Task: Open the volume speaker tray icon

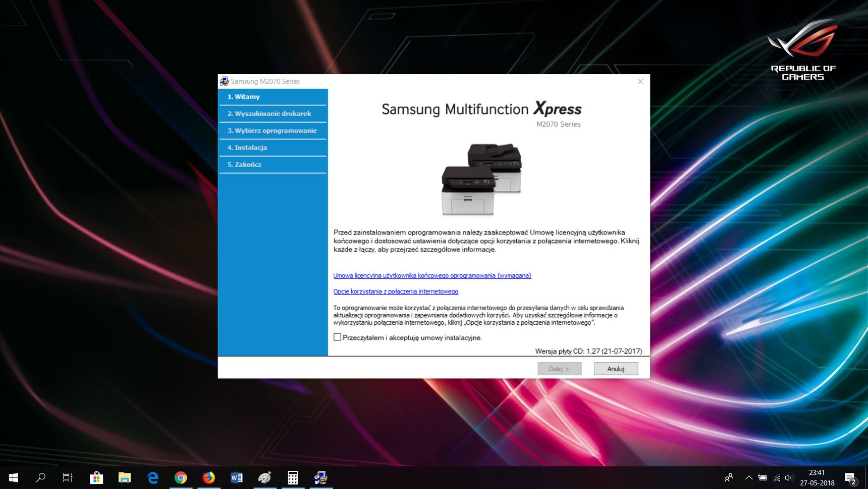Action: point(790,477)
